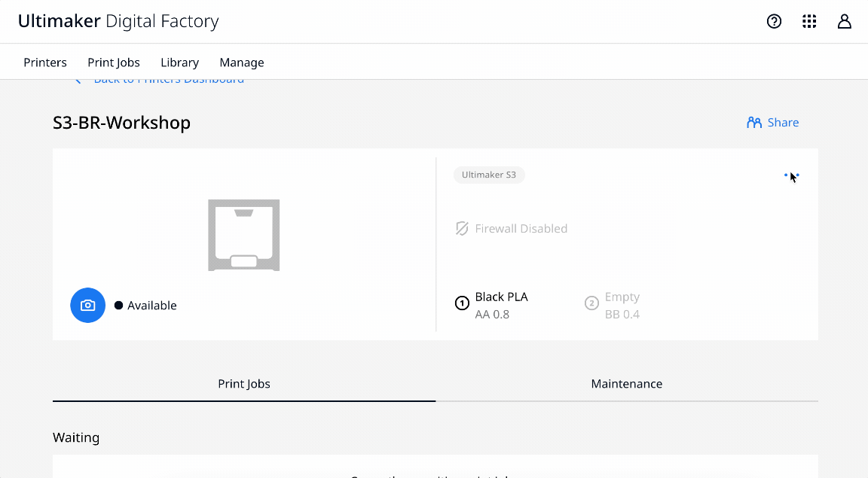The width and height of the screenshot is (868, 478).
Task: Click the printer illustration thumbnail
Action: point(243,234)
